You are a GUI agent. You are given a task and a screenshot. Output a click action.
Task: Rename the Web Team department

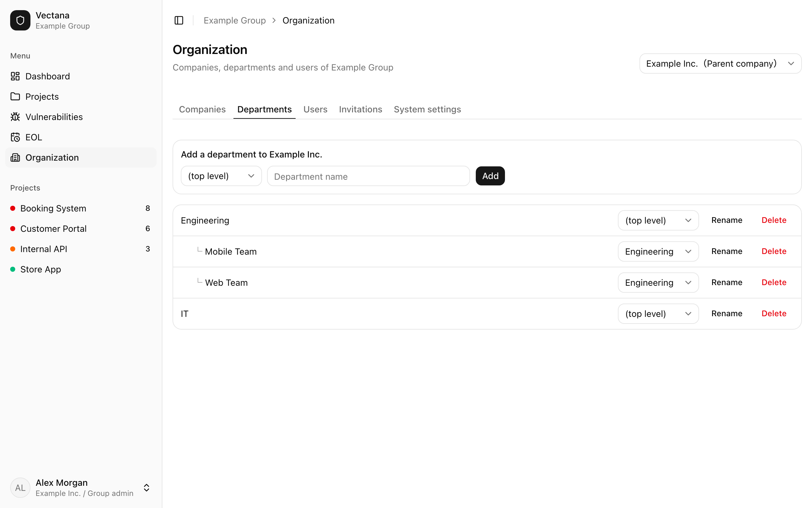[726, 282]
